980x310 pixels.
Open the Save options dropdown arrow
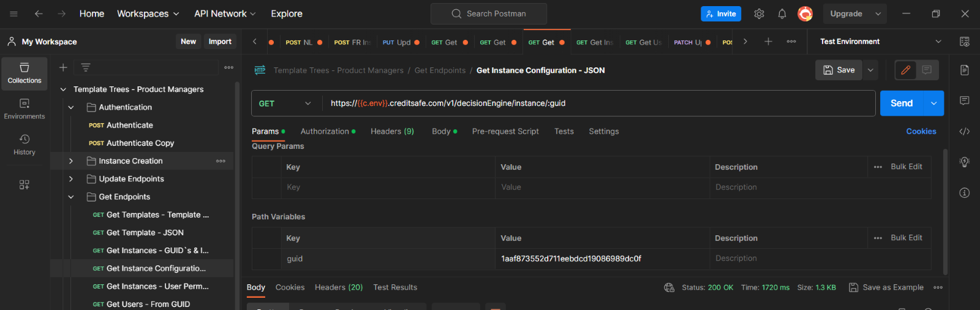[x=870, y=70]
